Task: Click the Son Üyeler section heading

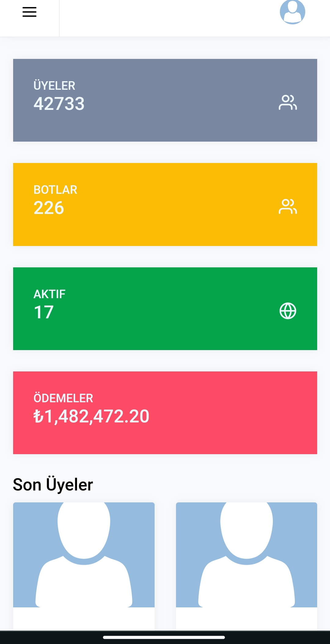Action: coord(53,484)
